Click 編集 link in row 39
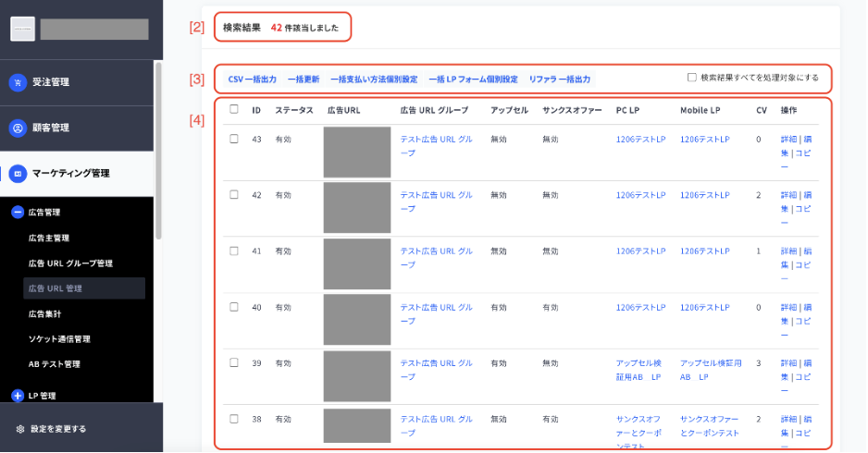This screenshot has height=453, width=868. coord(797,370)
